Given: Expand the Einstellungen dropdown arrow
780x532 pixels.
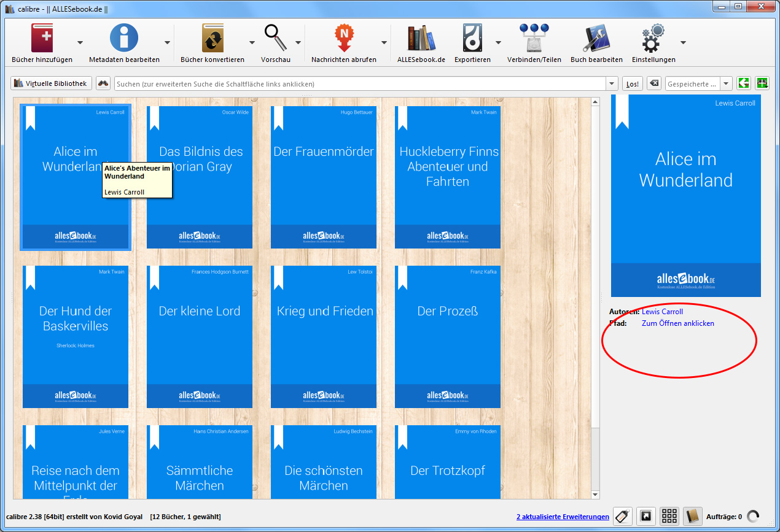Looking at the screenshot, I should [x=683, y=42].
